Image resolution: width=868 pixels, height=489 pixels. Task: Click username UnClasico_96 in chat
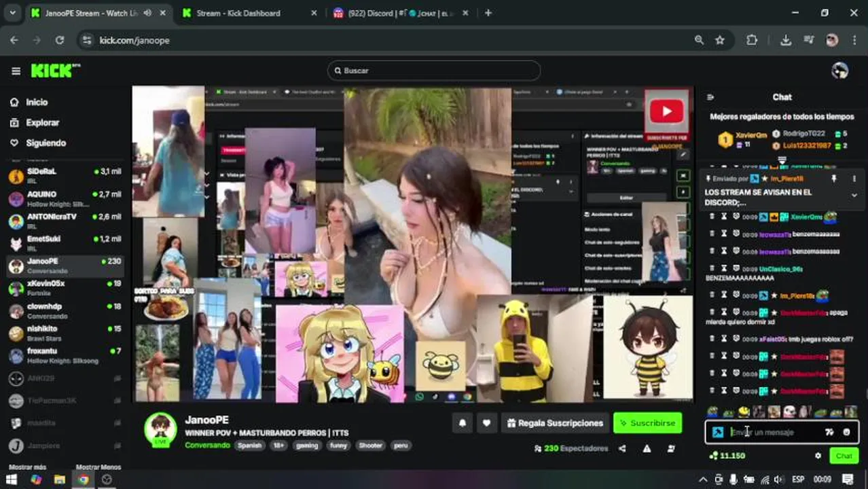coord(781,269)
